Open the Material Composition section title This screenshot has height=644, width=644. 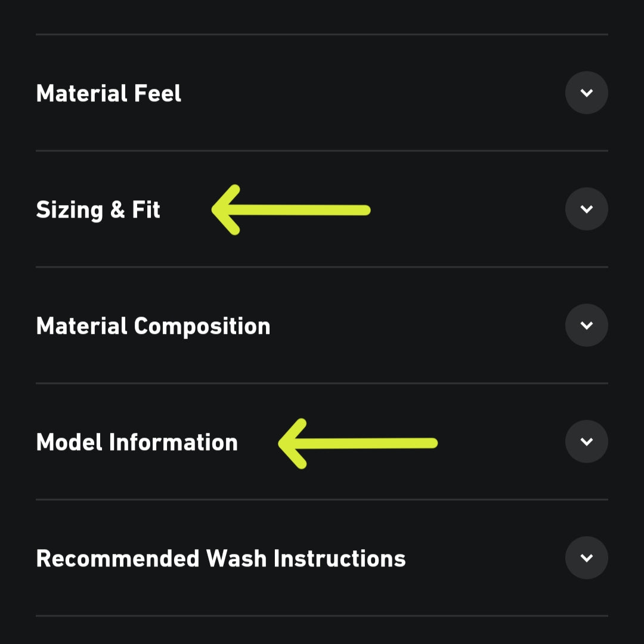[x=153, y=326]
